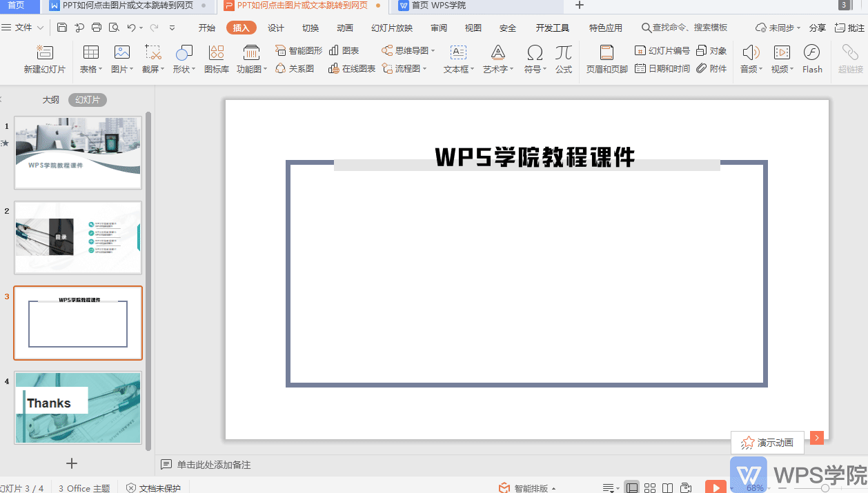Open the Smart Layout (智能排版) menu

coord(528,487)
